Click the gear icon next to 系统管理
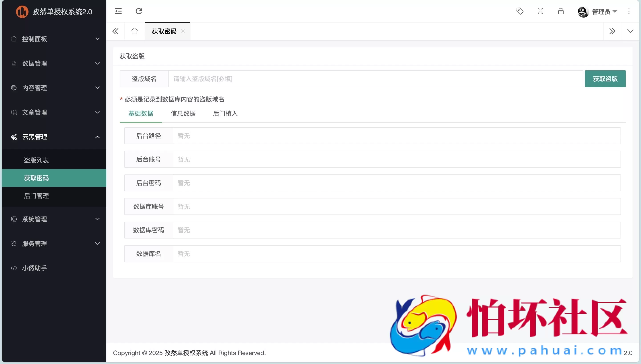Image resolution: width=641 pixels, height=364 pixels. [x=14, y=219]
